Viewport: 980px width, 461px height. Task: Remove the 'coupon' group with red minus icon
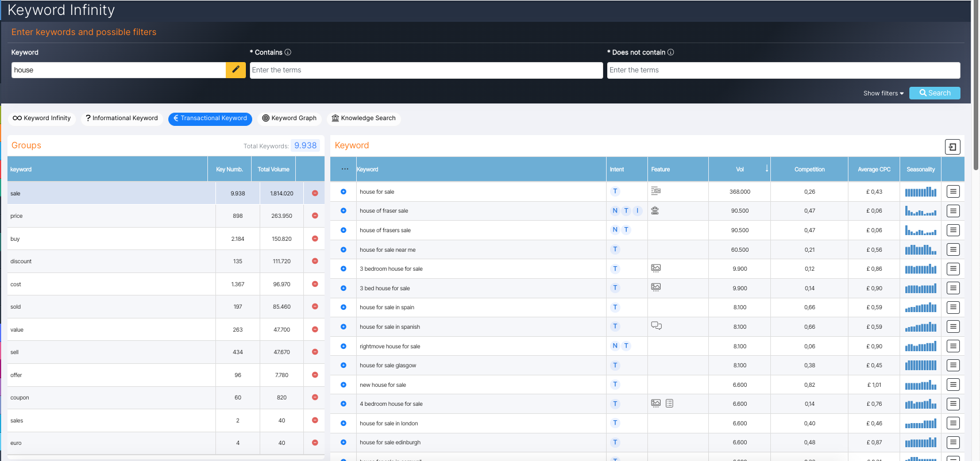[315, 397]
